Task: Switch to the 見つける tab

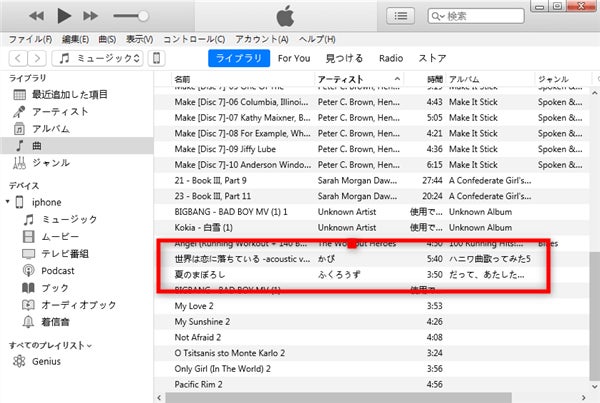Action: click(x=344, y=59)
